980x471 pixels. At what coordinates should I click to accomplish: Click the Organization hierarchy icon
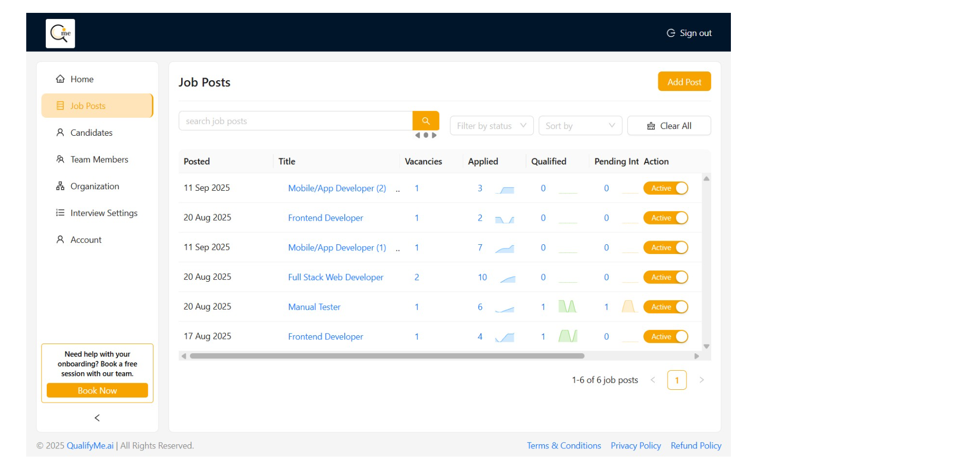pos(60,186)
